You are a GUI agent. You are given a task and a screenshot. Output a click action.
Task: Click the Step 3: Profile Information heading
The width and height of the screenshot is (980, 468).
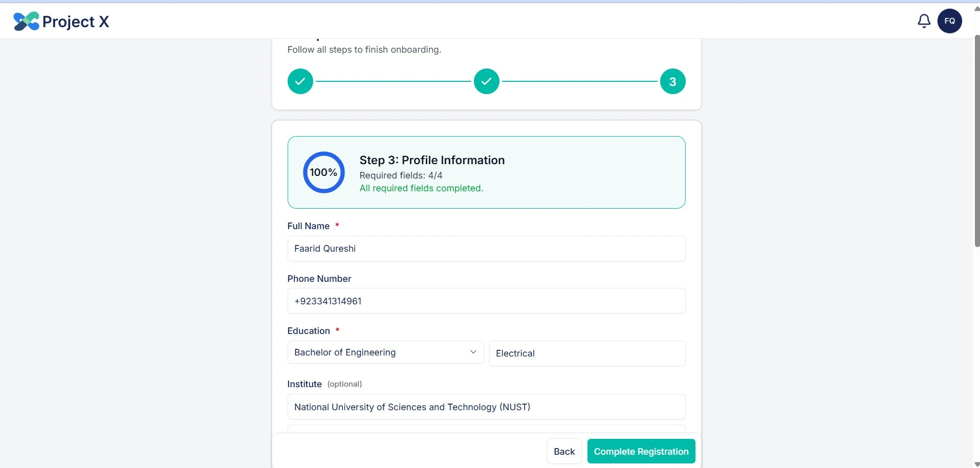click(x=432, y=160)
